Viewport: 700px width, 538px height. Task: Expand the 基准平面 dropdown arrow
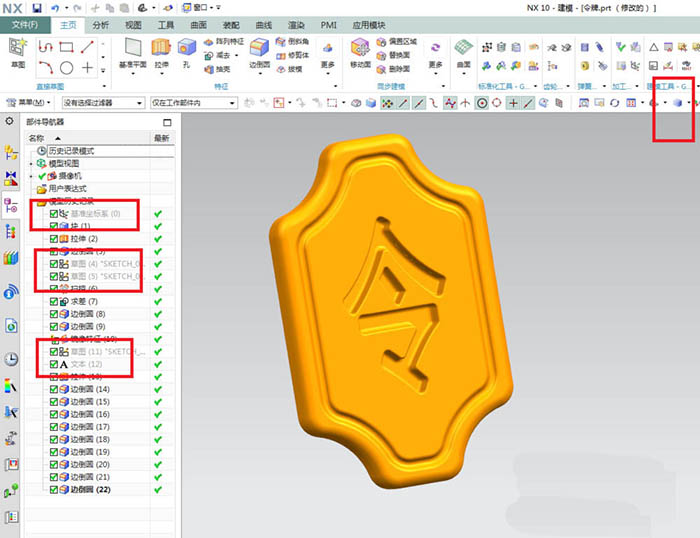(133, 73)
